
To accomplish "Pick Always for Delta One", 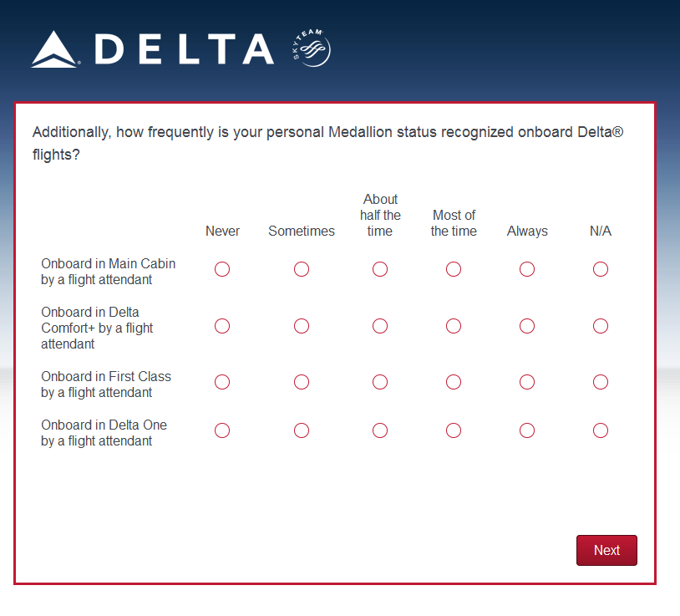I will coord(527,430).
